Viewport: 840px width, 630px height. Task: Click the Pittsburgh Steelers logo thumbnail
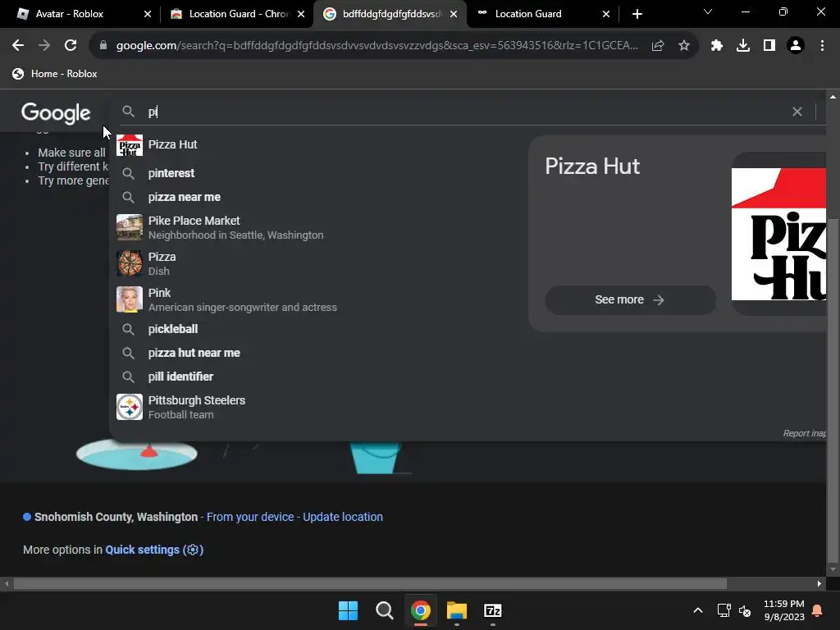tap(130, 407)
